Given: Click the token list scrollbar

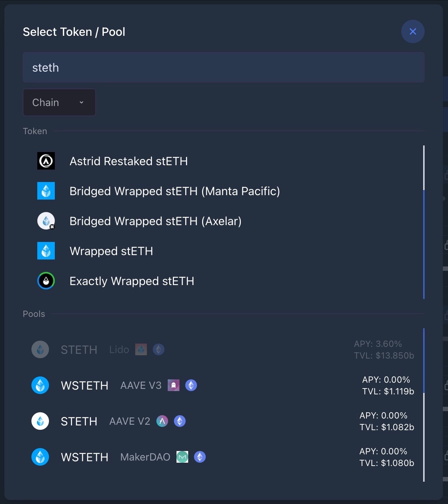Looking at the screenshot, I should click(424, 244).
